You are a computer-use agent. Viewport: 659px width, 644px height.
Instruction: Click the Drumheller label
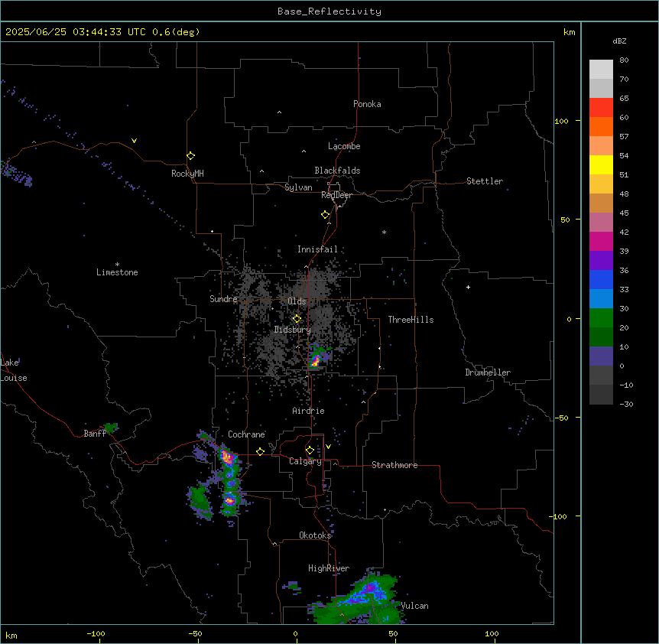click(x=488, y=372)
